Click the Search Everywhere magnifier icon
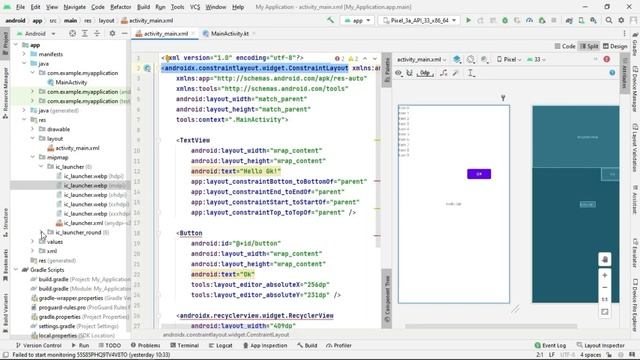This screenshot has width=640, height=360. coord(609,20)
